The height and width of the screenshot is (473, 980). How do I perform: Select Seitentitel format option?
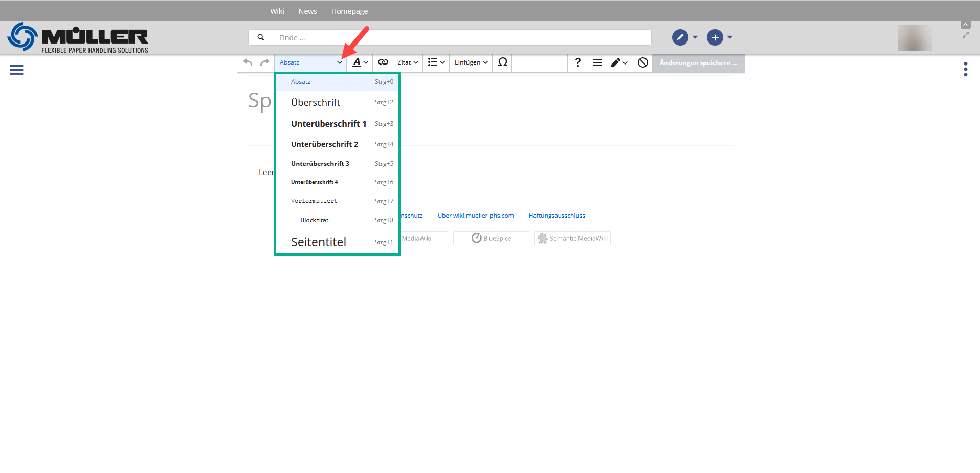tap(319, 242)
